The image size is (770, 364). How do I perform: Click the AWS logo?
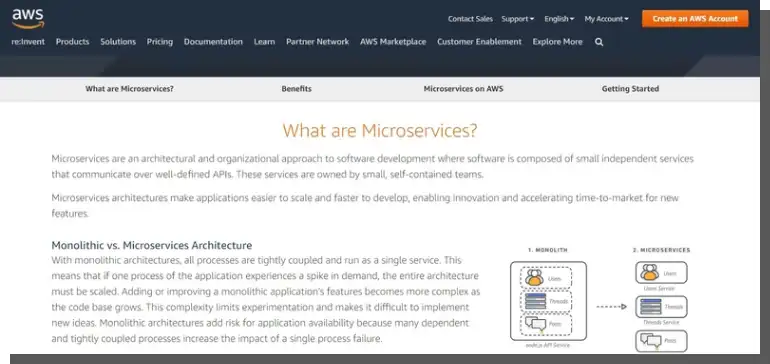[x=28, y=19]
